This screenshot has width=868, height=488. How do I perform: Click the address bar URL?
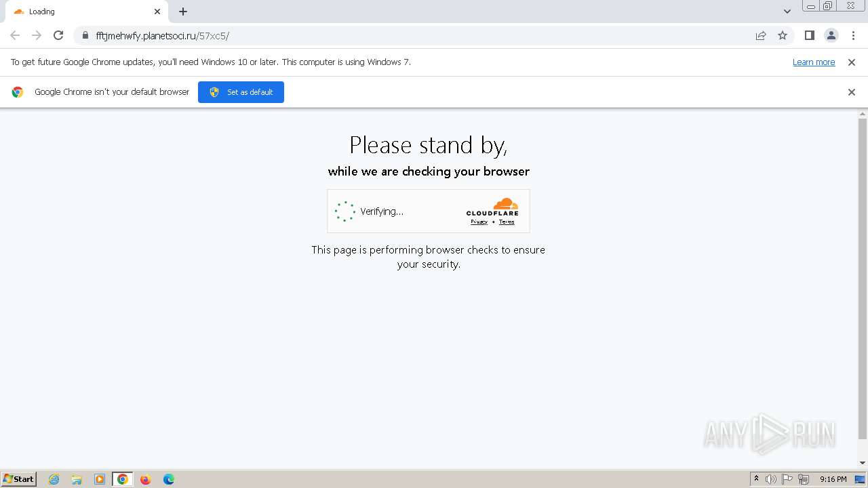163,35
